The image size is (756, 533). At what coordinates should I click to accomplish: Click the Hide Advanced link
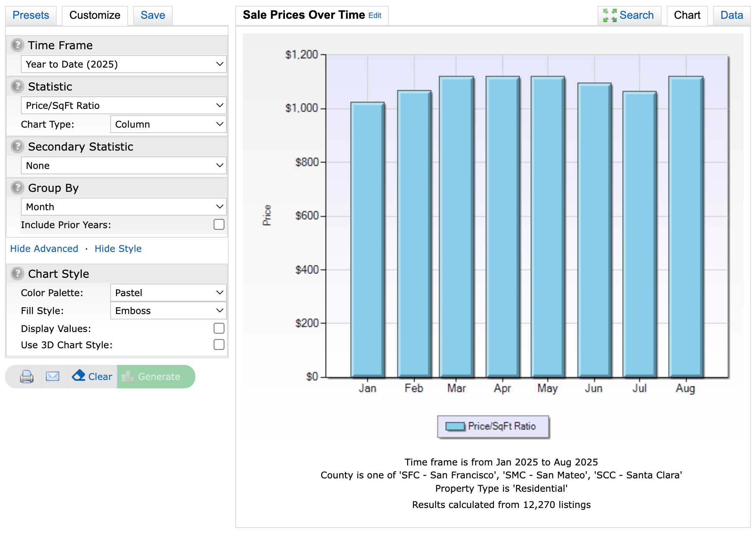coord(44,249)
